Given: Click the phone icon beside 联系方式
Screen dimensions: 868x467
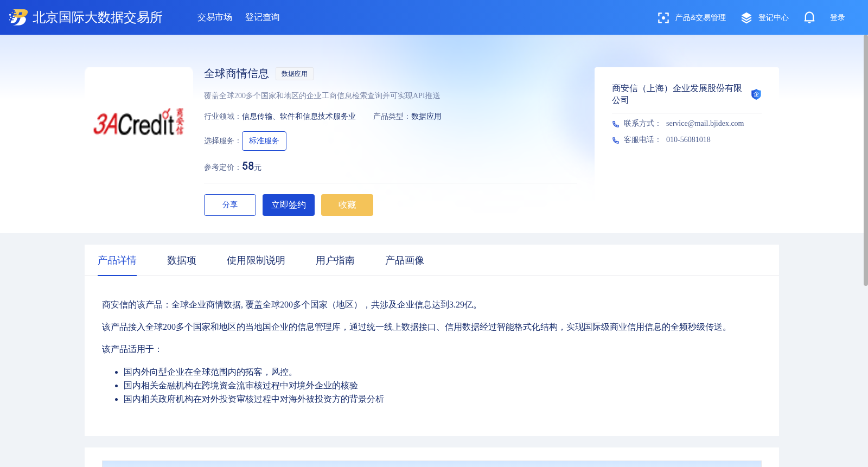Looking at the screenshot, I should 616,124.
